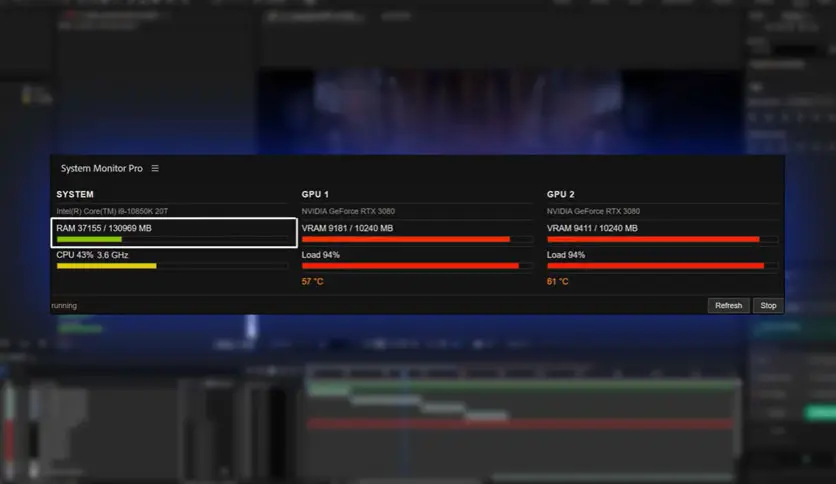Click the Stop button
This screenshot has width=836, height=484.
pos(768,305)
